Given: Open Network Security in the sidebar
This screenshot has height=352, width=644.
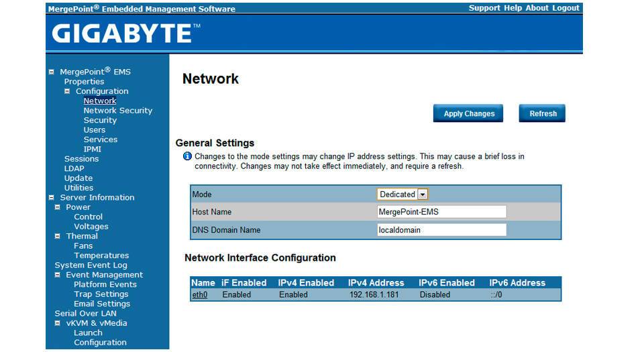Looking at the screenshot, I should tap(118, 111).
